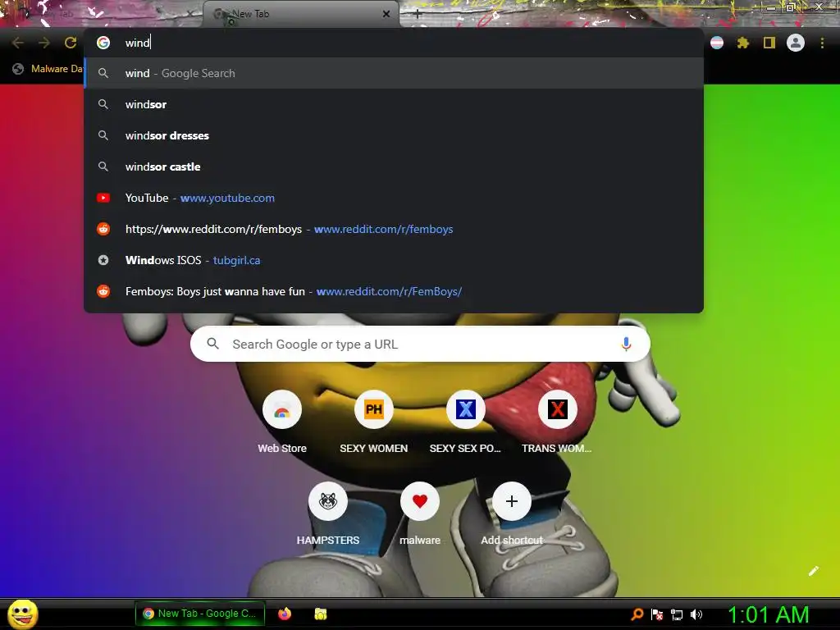Click search icon beside 'windsor castle'

point(103,167)
